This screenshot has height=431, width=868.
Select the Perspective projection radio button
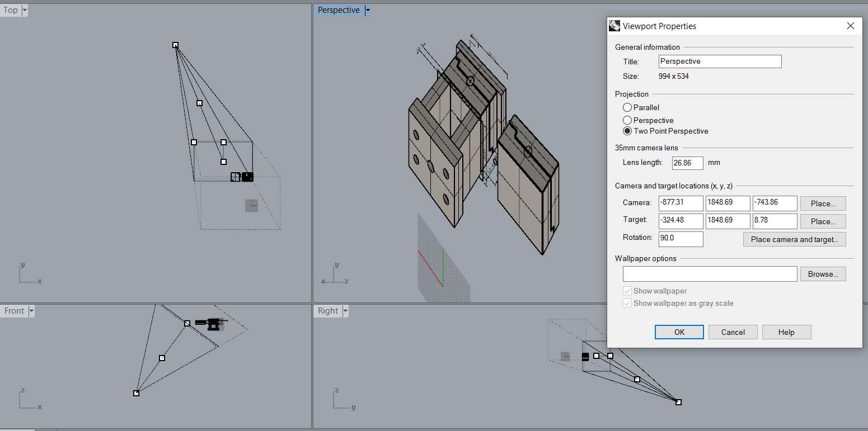point(627,120)
